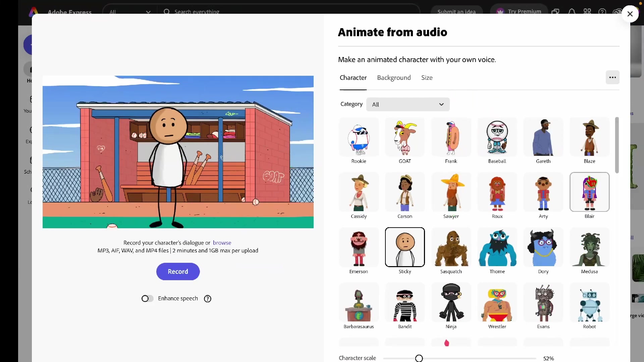Click the Record button
644x362 pixels.
coord(178,271)
